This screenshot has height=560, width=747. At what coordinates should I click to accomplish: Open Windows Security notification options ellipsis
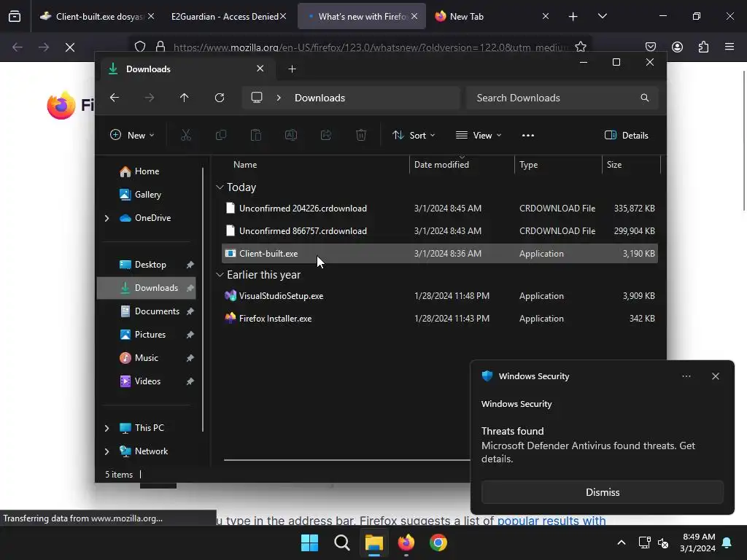point(686,376)
